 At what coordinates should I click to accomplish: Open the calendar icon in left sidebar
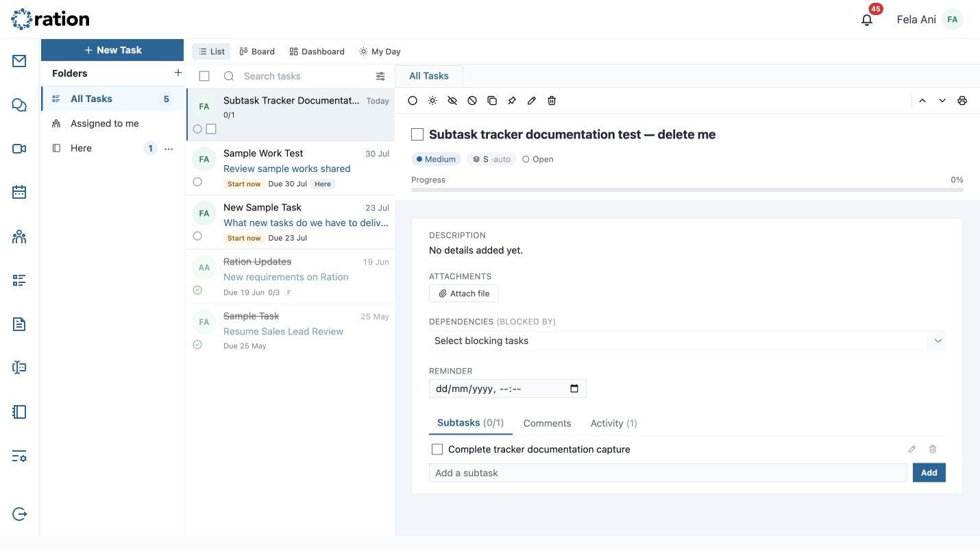19,193
